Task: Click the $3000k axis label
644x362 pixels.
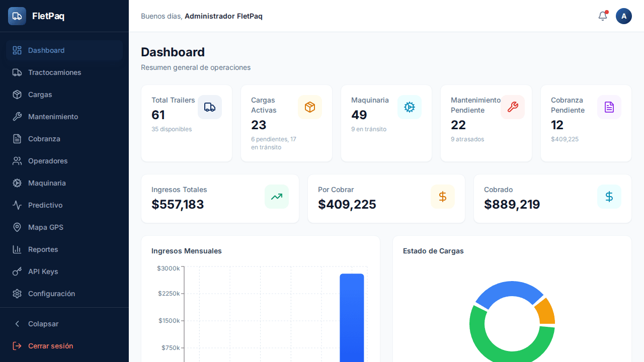Action: pyautogui.click(x=168, y=268)
